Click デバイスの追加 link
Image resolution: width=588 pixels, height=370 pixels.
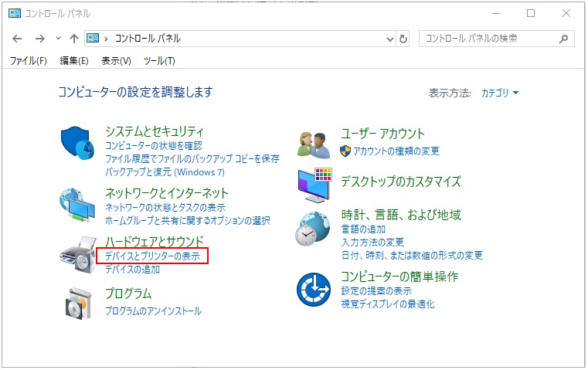click(132, 269)
